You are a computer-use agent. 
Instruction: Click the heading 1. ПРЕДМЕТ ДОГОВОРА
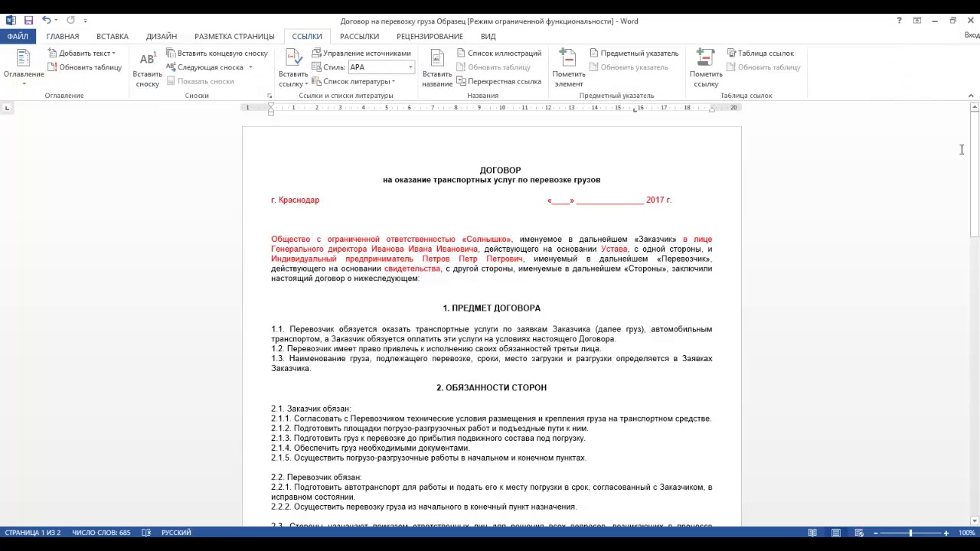tap(492, 308)
